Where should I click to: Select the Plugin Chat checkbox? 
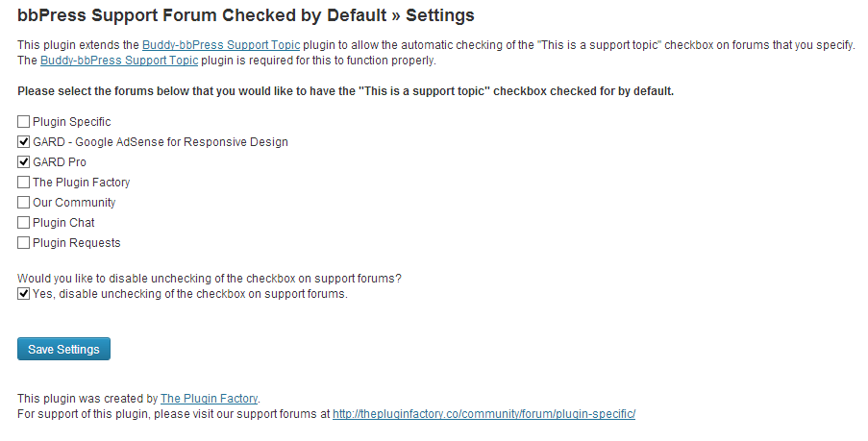(23, 223)
